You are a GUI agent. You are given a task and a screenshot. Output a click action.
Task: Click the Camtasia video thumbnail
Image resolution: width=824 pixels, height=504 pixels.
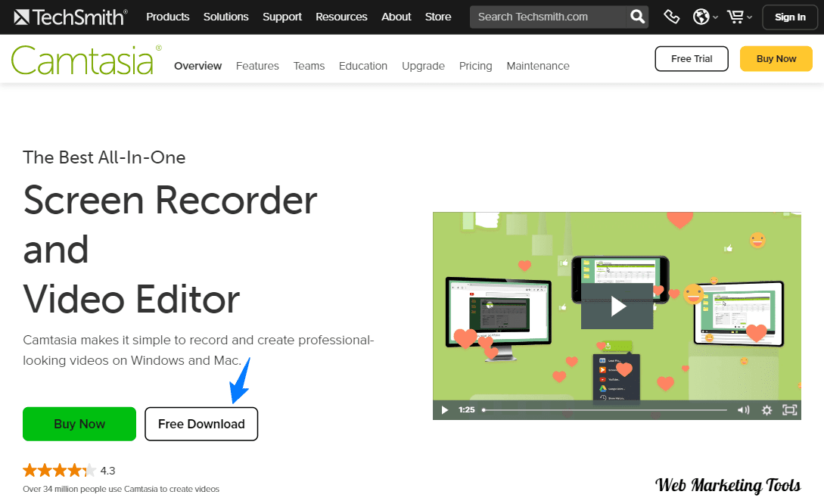click(617, 316)
